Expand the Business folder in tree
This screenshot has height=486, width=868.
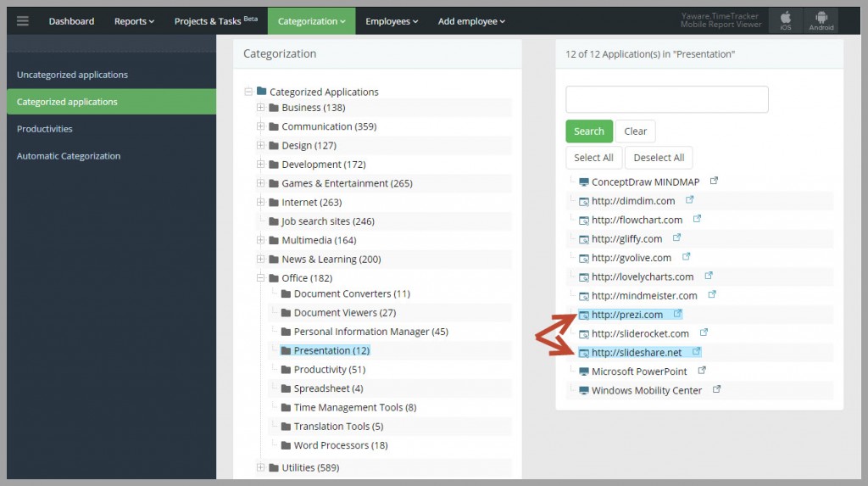tap(260, 108)
